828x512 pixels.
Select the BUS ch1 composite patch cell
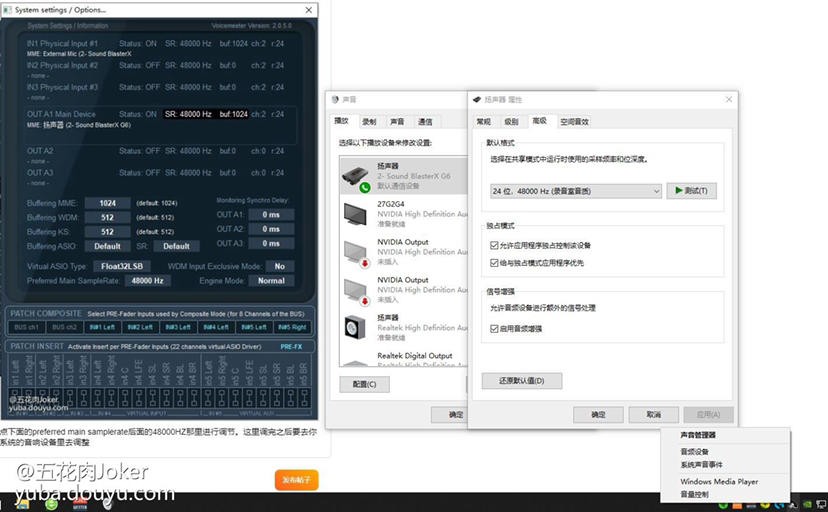(26, 327)
